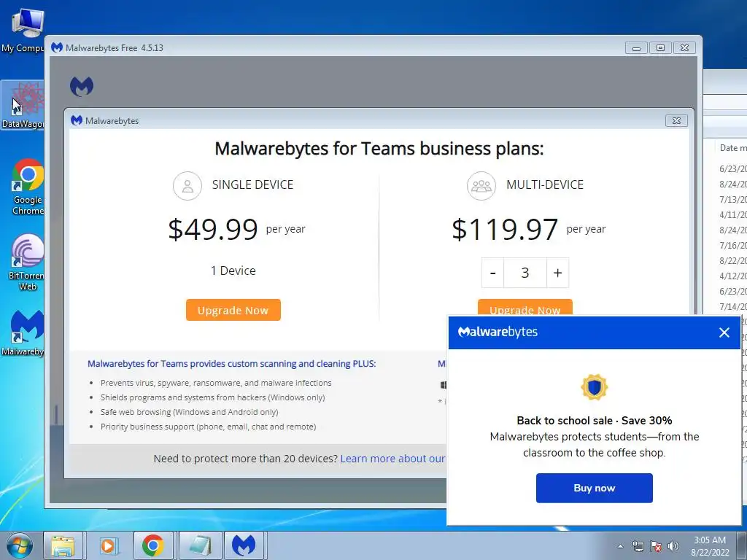
Task: Show hidden system tray icons
Action: pos(620,546)
